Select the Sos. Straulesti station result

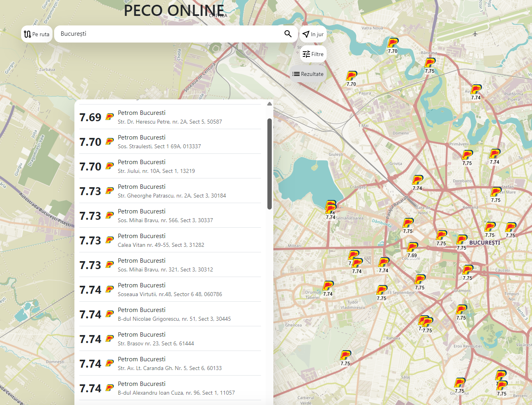(170, 141)
